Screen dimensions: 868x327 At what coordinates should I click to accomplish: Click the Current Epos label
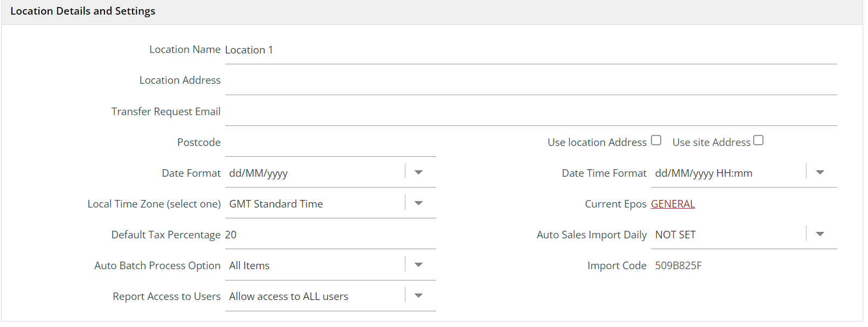(x=615, y=204)
